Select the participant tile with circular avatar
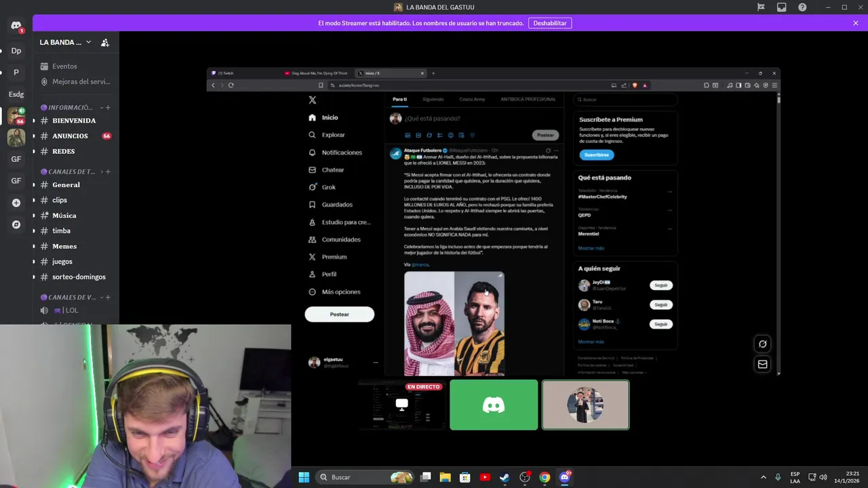The height and width of the screenshot is (488, 868). [x=586, y=405]
